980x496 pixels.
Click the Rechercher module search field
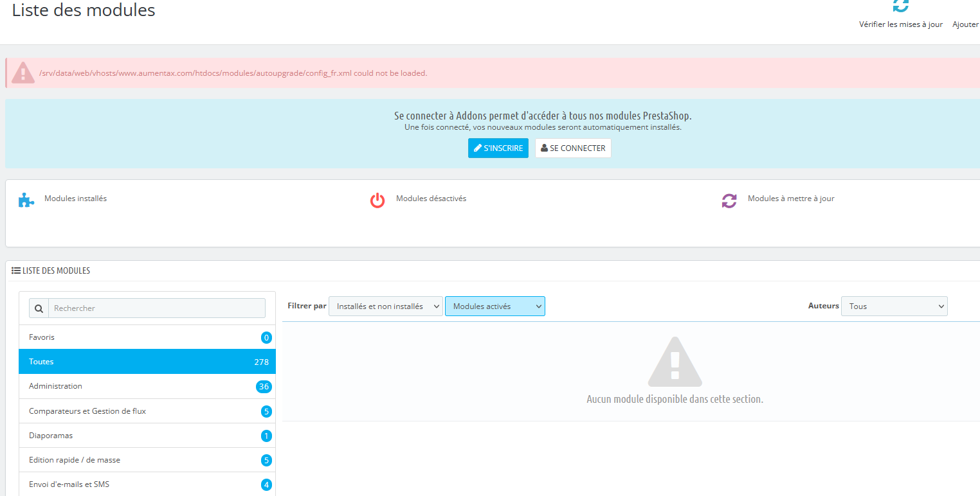[156, 308]
